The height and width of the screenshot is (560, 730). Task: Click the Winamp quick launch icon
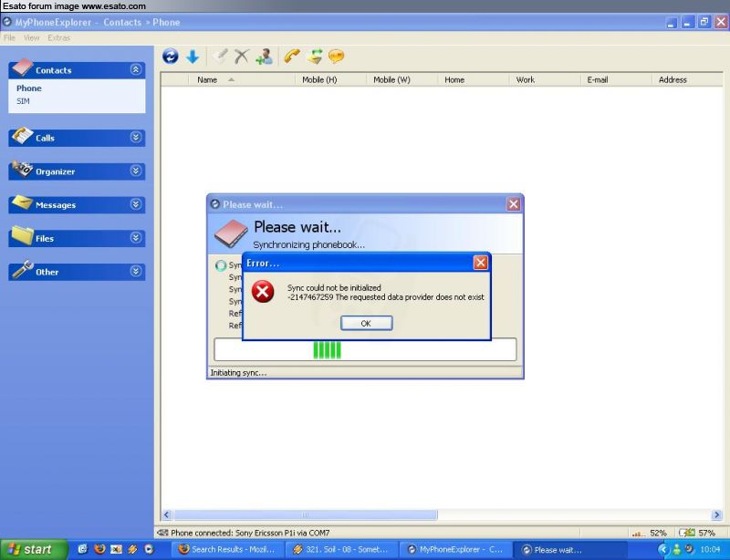coord(132,549)
